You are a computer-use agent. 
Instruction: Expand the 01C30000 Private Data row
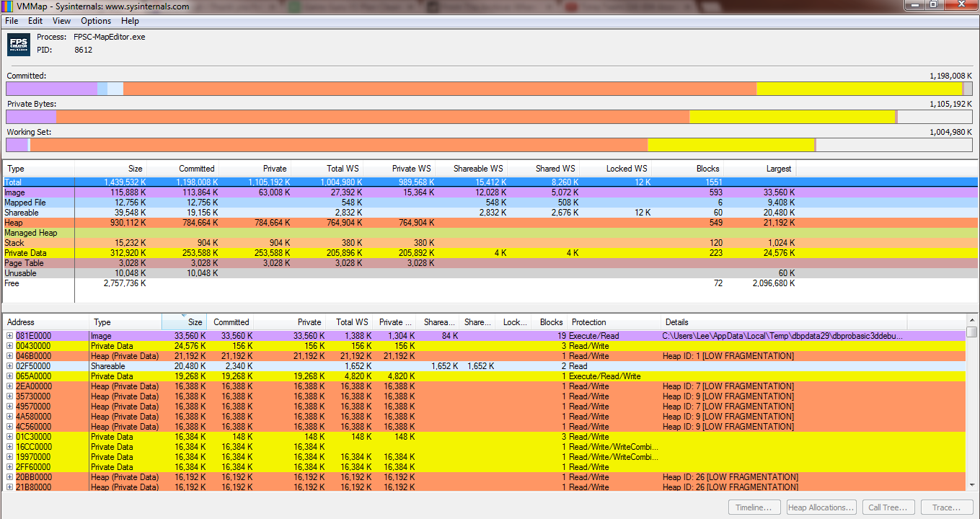(x=10, y=437)
